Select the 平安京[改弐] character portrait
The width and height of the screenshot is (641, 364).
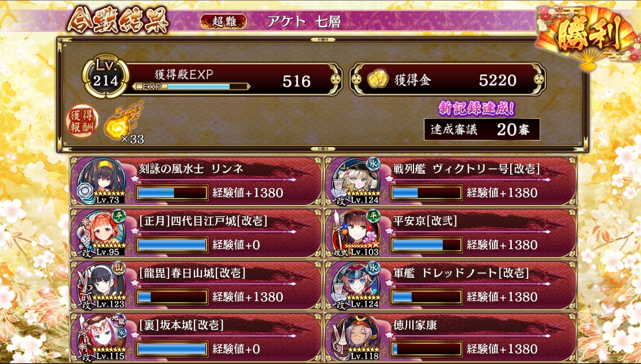(x=356, y=233)
